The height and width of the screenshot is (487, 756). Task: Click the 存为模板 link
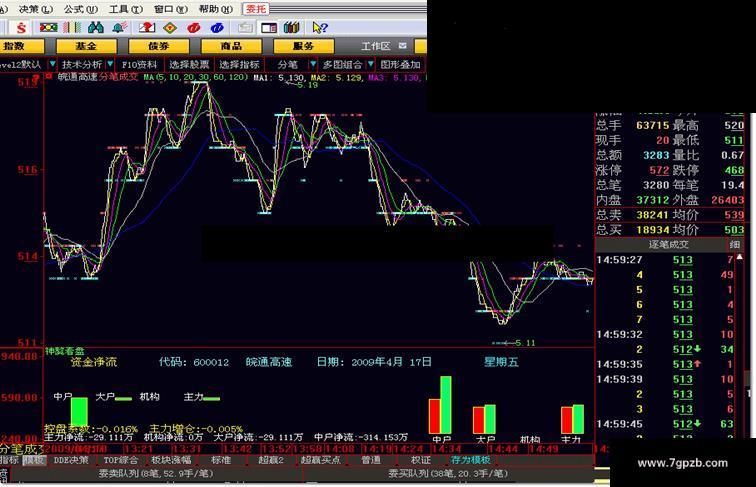point(471,460)
